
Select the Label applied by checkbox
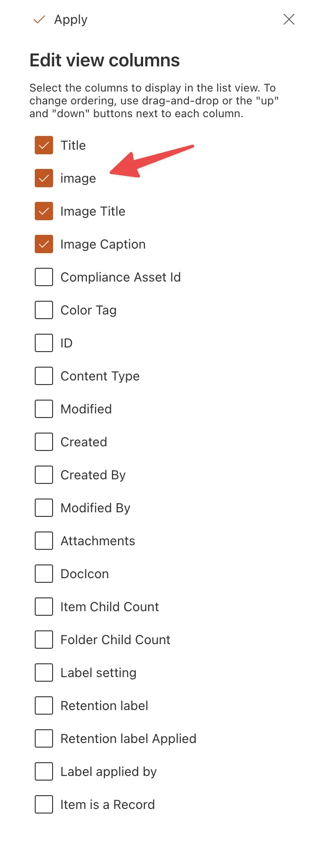click(44, 772)
